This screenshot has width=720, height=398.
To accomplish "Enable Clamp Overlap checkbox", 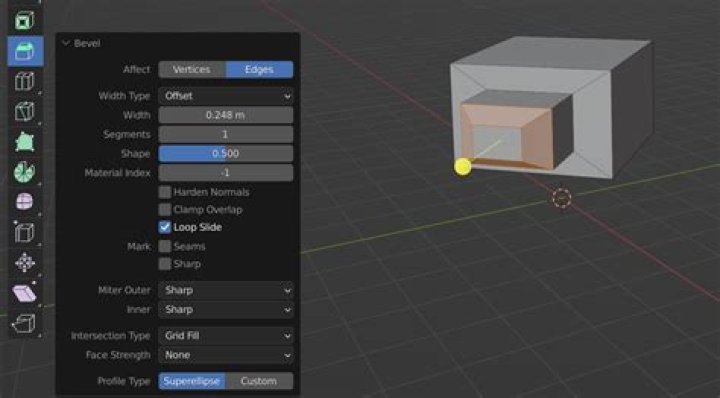I will pos(165,210).
